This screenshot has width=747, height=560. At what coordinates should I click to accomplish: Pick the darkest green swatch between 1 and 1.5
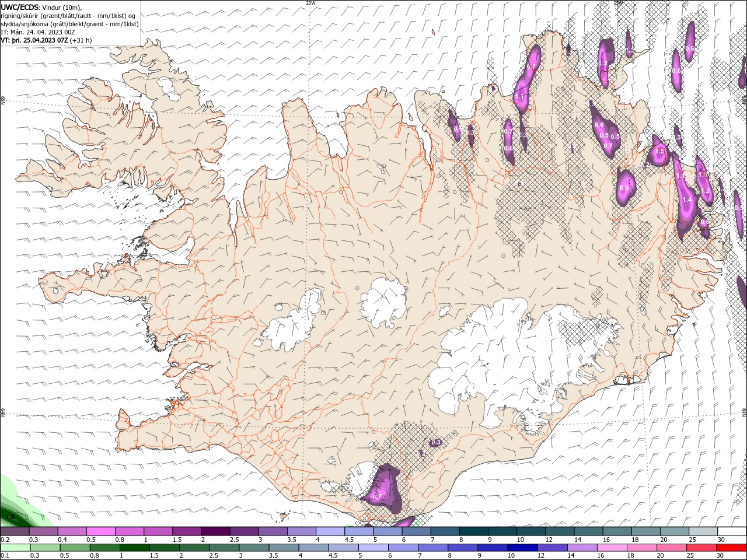[134, 548]
